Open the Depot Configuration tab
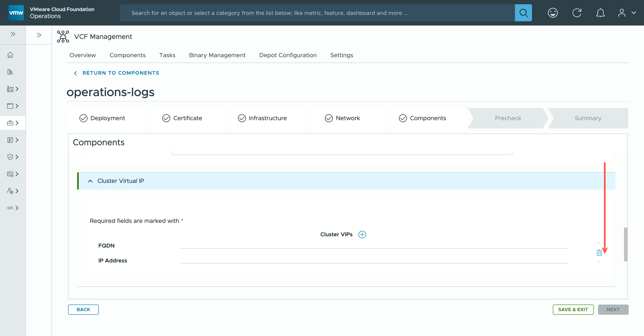Image resolution: width=644 pixels, height=336 pixels. 288,55
